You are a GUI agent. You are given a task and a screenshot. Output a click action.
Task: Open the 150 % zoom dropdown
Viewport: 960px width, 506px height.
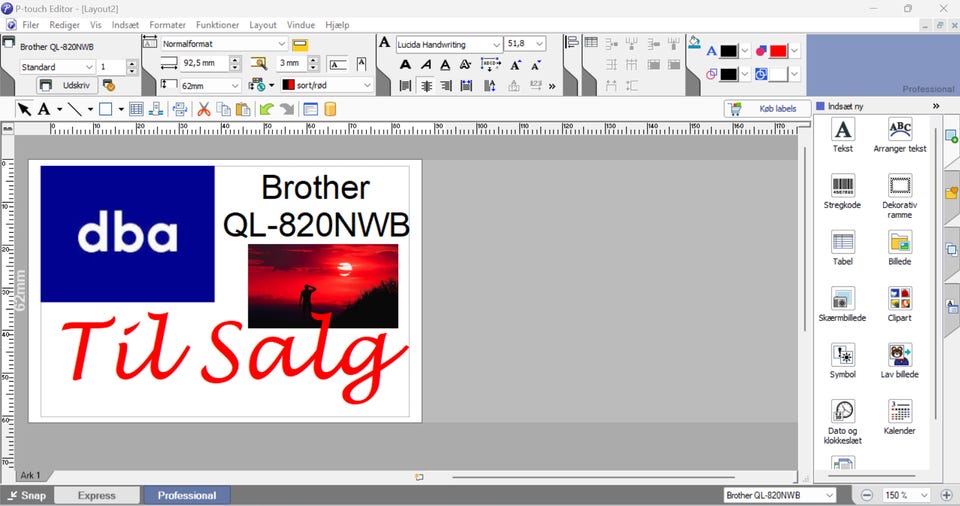924,495
